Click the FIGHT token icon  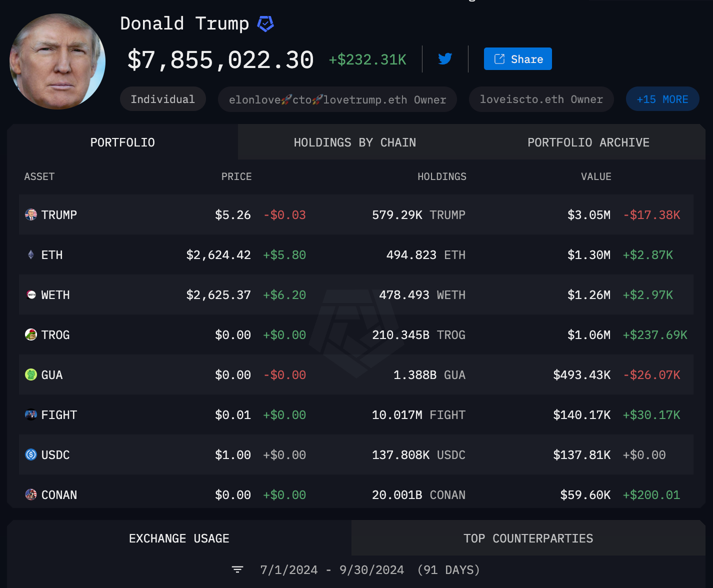coord(31,414)
